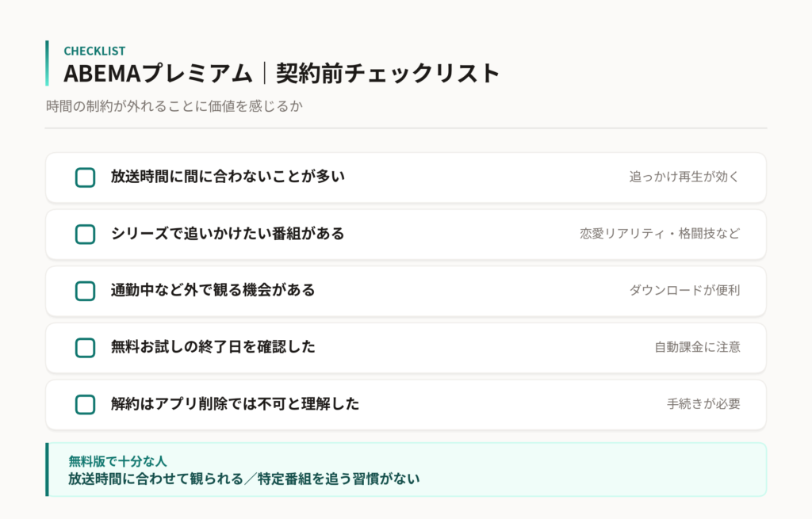
Task: Click the 恋愛リアリティ・格闘技など hint text
Action: click(x=661, y=234)
